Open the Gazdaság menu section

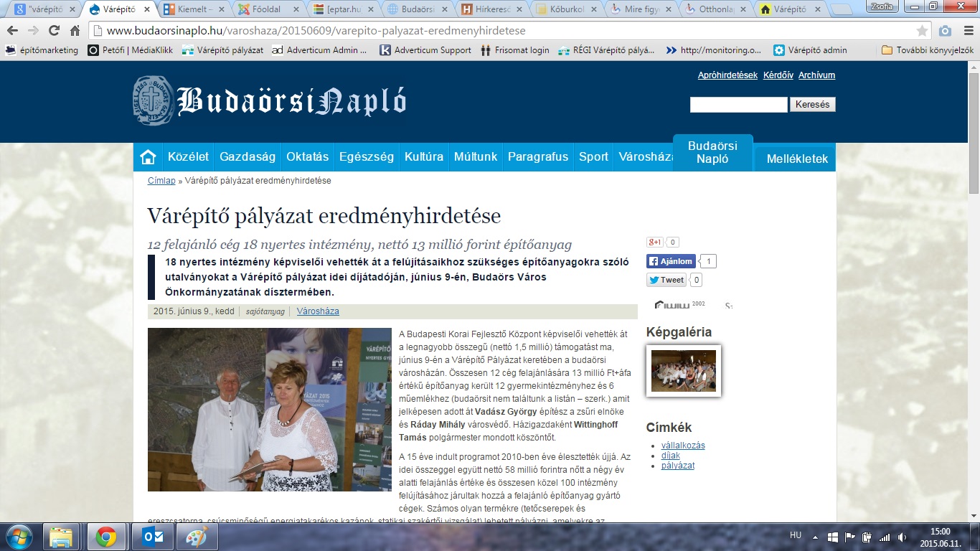click(248, 157)
